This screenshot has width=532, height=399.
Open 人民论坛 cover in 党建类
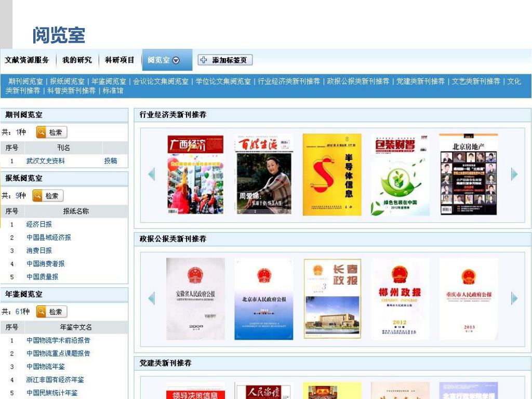pyautogui.click(x=264, y=391)
